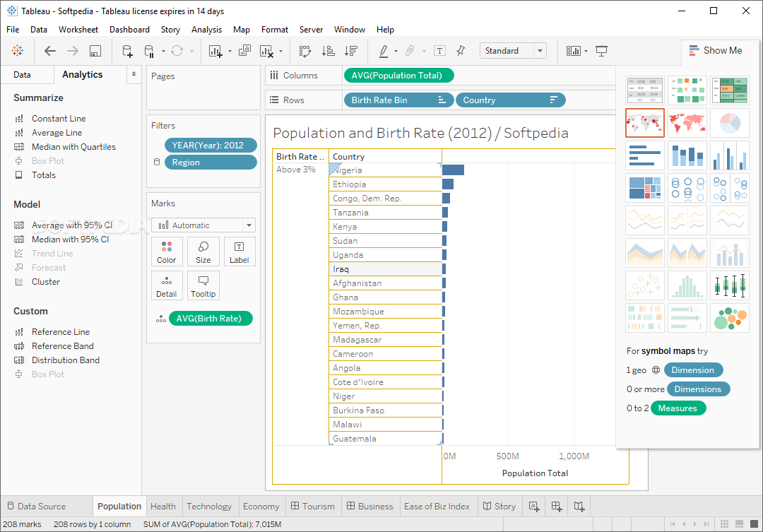The width and height of the screenshot is (763, 532).
Task: Switch to the Data pane tab
Action: tap(23, 74)
